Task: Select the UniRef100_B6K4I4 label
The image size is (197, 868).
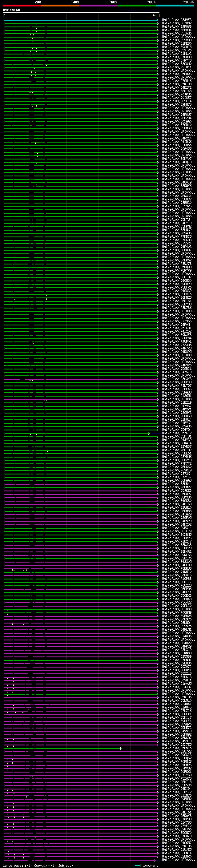Action: pos(176,443)
